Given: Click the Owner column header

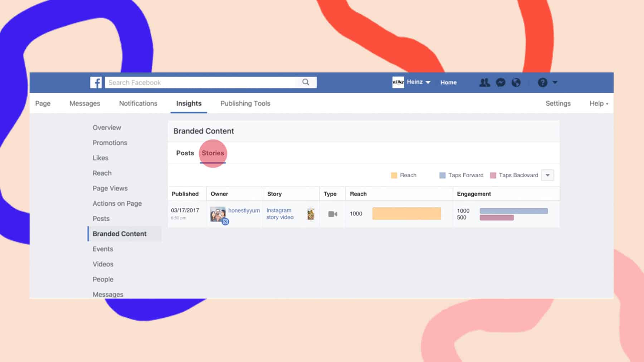Looking at the screenshot, I should pos(219,194).
